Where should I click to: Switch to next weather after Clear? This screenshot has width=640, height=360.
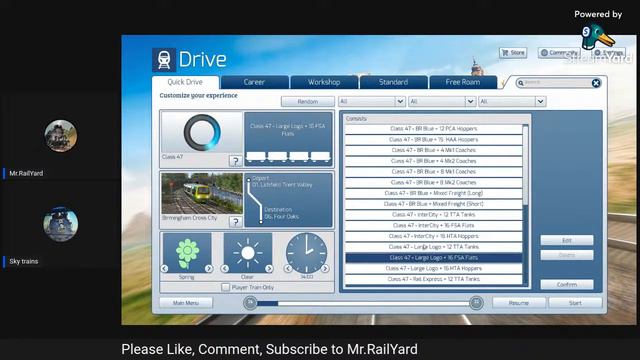[x=269, y=269]
